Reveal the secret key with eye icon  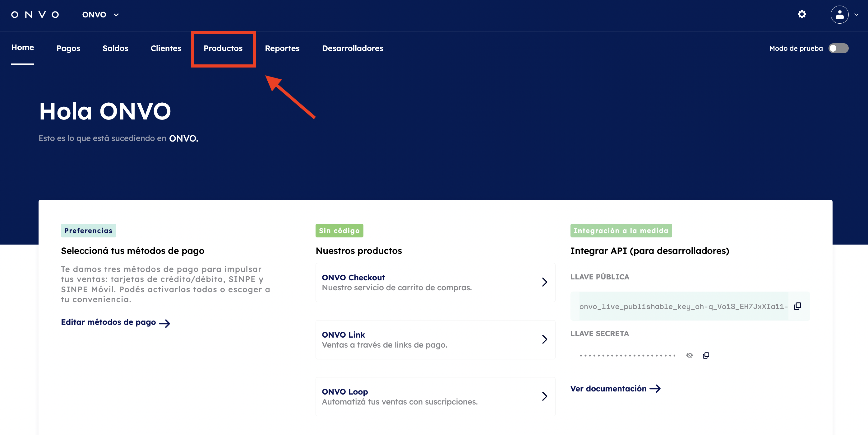tap(690, 355)
